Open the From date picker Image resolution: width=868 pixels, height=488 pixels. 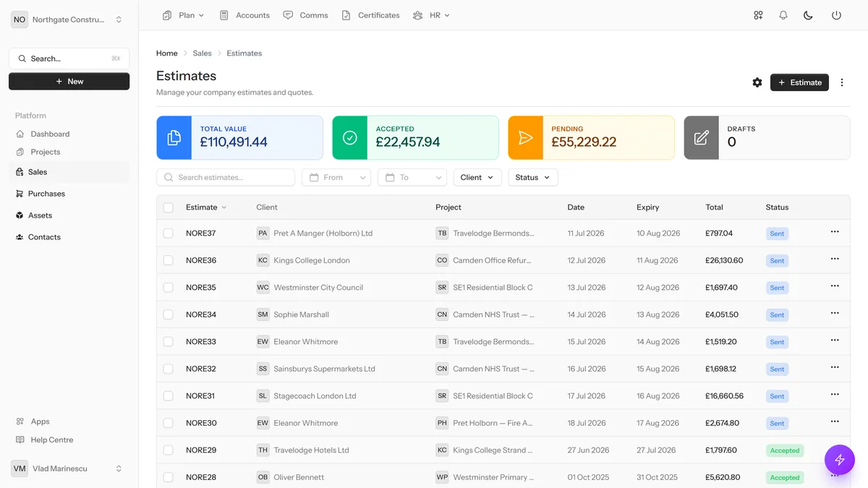[x=336, y=177]
